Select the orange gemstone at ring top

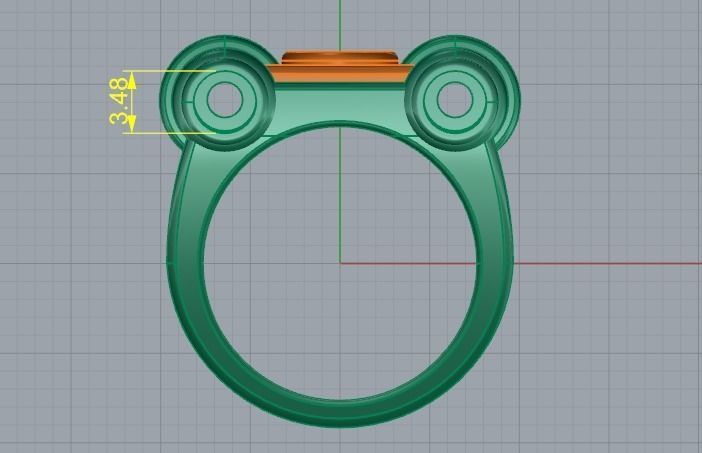point(340,67)
